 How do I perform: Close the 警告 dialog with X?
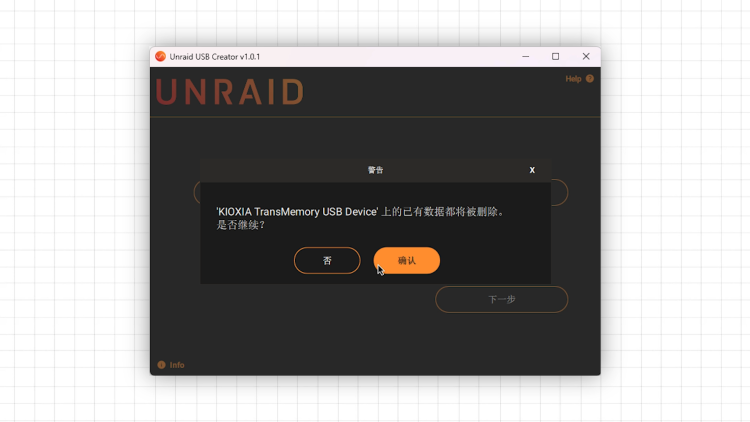tap(532, 170)
